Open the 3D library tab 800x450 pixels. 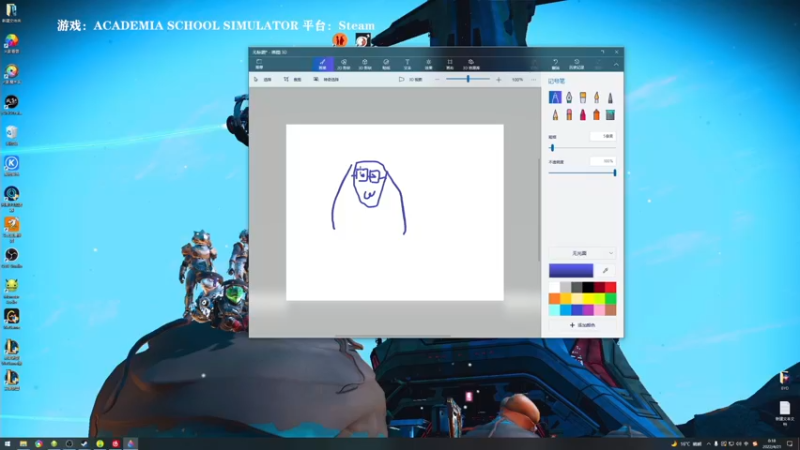pyautogui.click(x=471, y=64)
